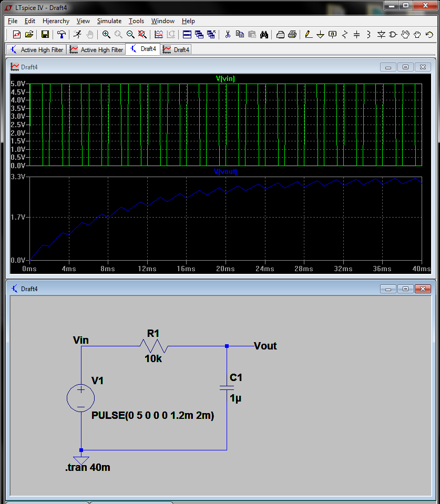Maximize the Draft4 waveform pane
The width and height of the screenshot is (440, 504).
pyautogui.click(x=405, y=67)
